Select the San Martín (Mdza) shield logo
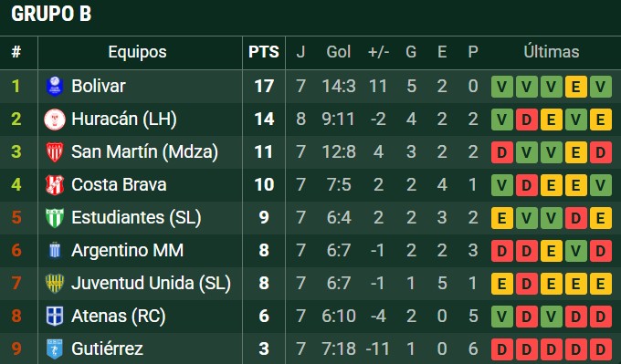This screenshot has height=364, width=621. click(x=55, y=152)
